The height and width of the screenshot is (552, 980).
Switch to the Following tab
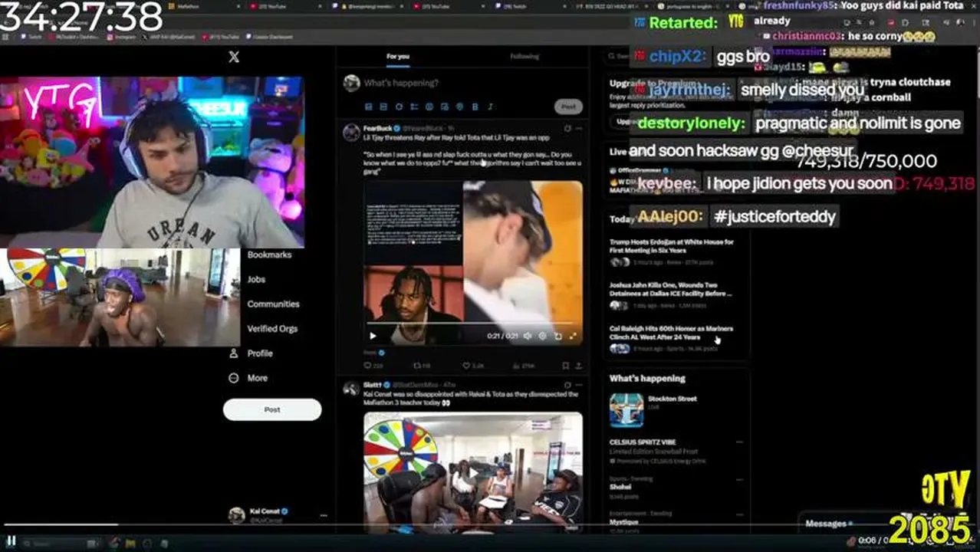pos(525,57)
